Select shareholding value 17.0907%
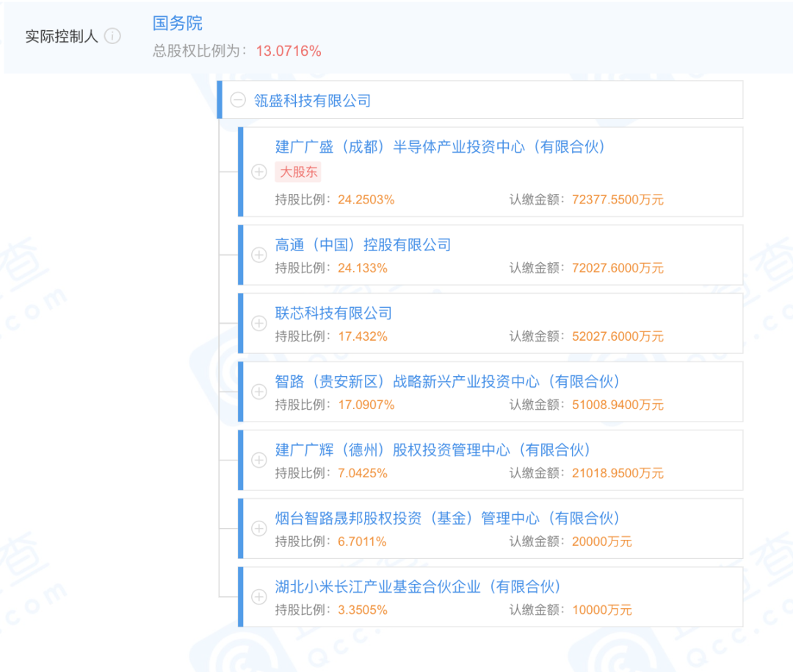This screenshot has height=672, width=793. coord(366,405)
